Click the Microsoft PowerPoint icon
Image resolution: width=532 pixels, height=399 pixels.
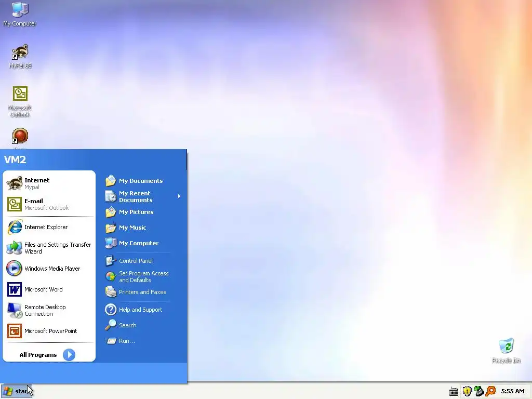(14, 331)
